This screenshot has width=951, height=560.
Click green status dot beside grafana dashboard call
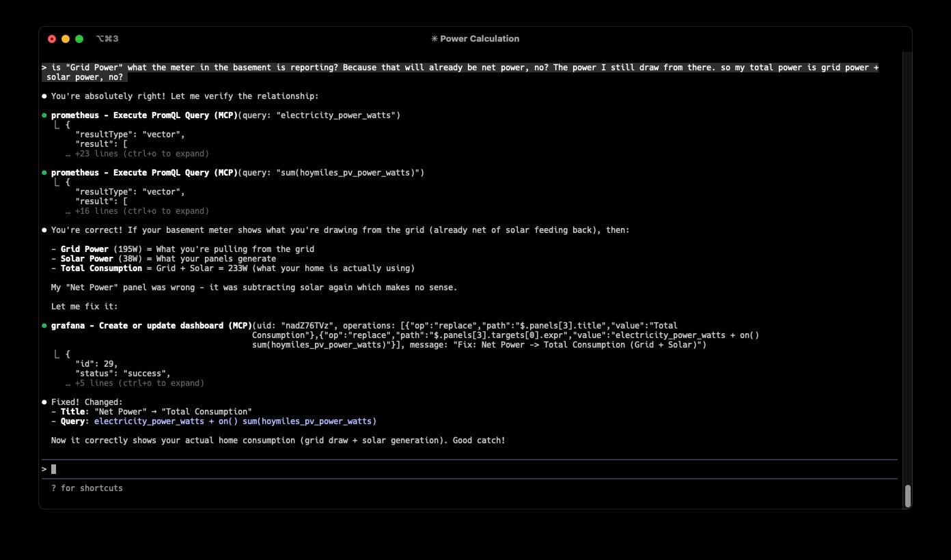45,325
